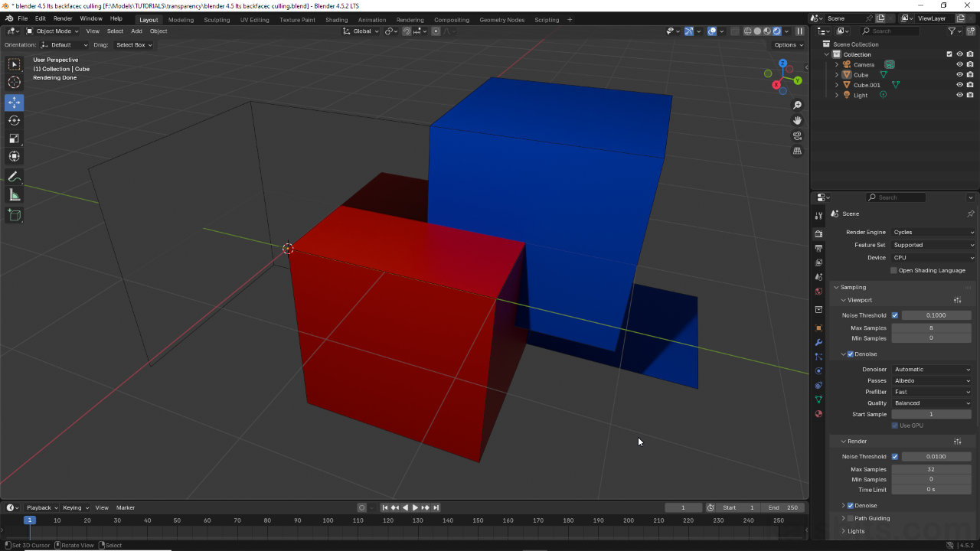Select the Rotate tool

(x=15, y=120)
